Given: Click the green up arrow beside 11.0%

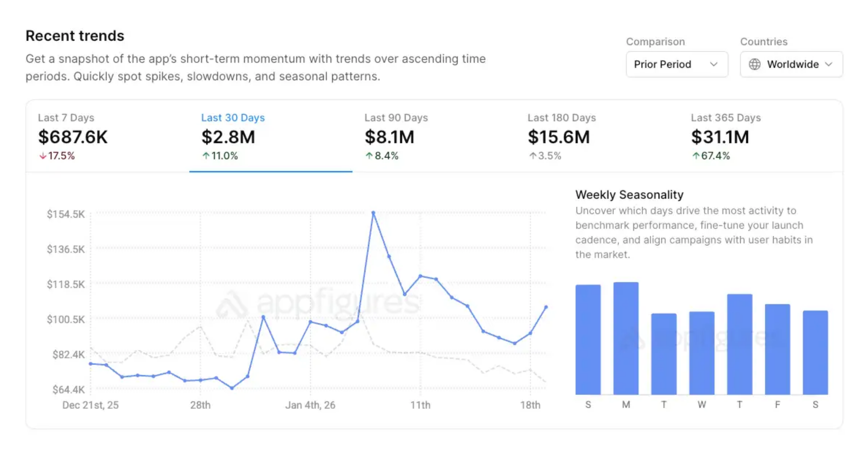Looking at the screenshot, I should point(206,156).
